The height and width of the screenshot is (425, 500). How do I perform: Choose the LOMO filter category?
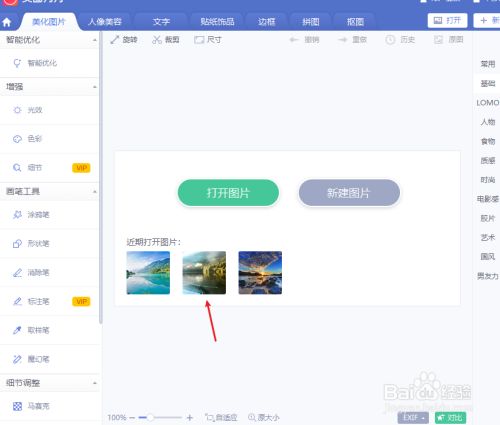click(487, 103)
